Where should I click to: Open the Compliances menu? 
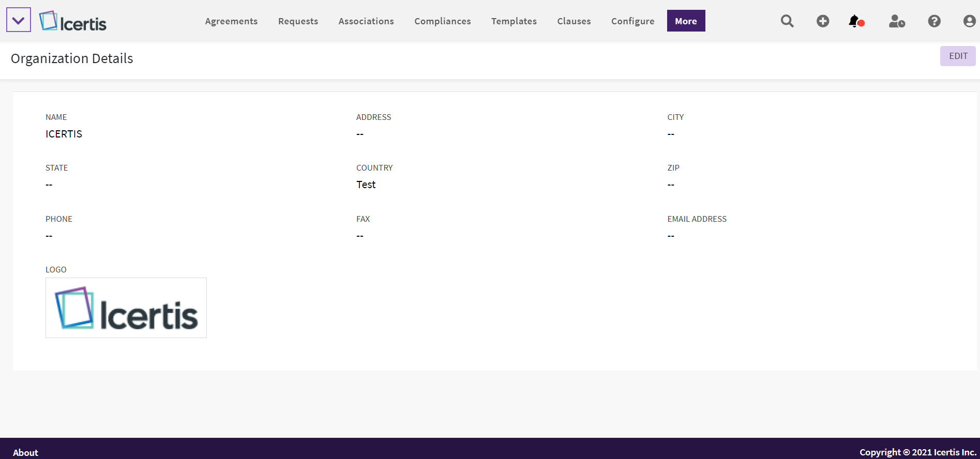(442, 21)
